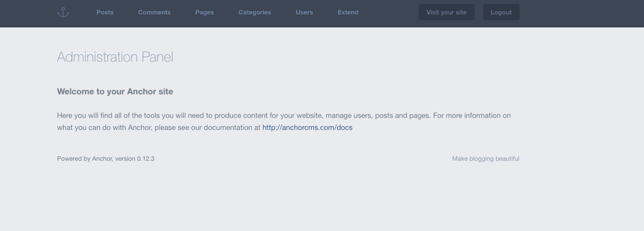The height and width of the screenshot is (231, 644).
Task: Open the Posts section
Action: pos(105,13)
